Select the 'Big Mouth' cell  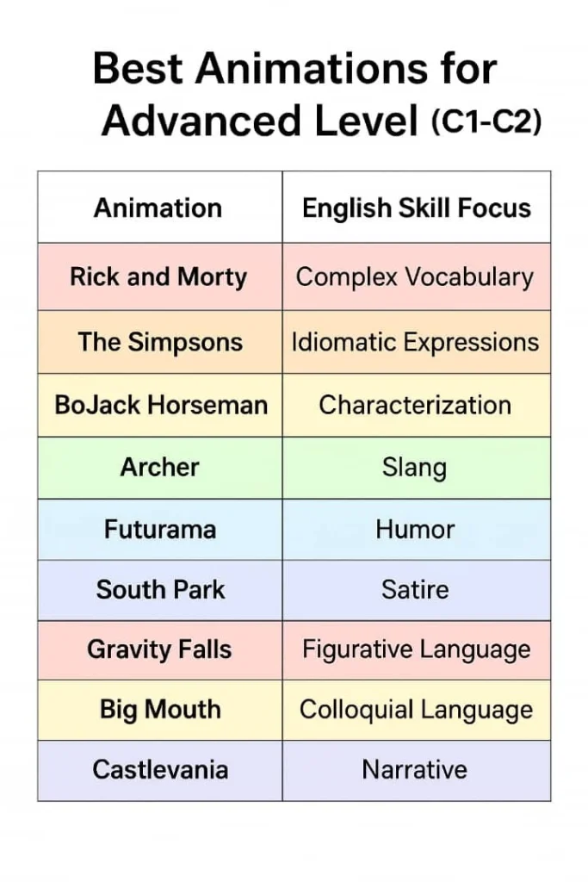coord(159,710)
